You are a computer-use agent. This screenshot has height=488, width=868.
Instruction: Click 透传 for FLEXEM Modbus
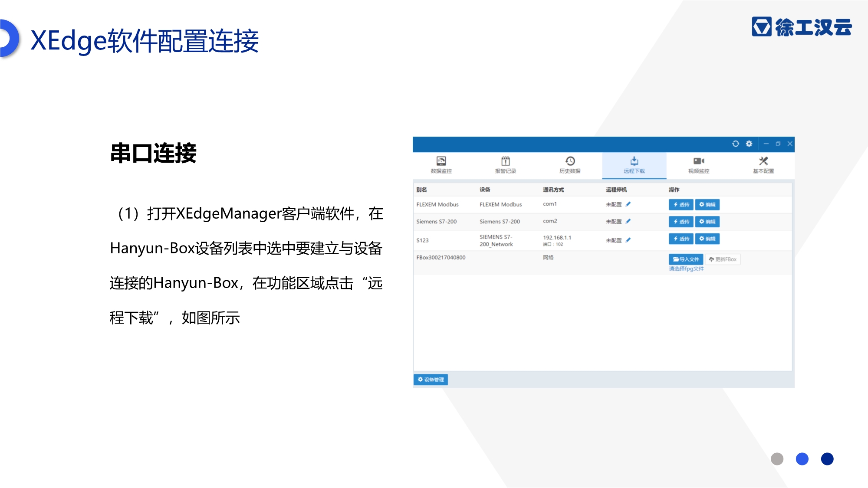tap(681, 204)
